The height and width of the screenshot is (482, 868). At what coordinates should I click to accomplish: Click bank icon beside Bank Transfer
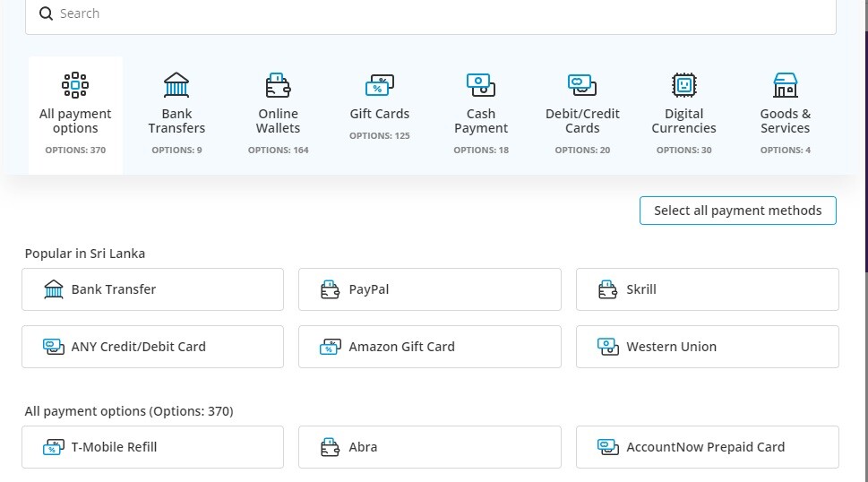[x=54, y=289]
